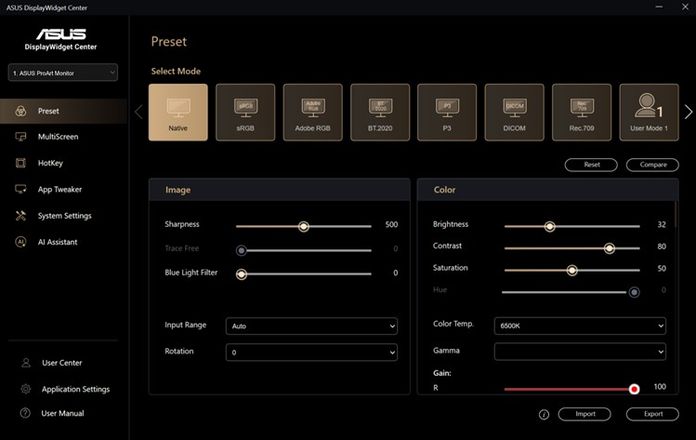Click the User Manual question icon
The width and height of the screenshot is (696, 440).
[25, 413]
